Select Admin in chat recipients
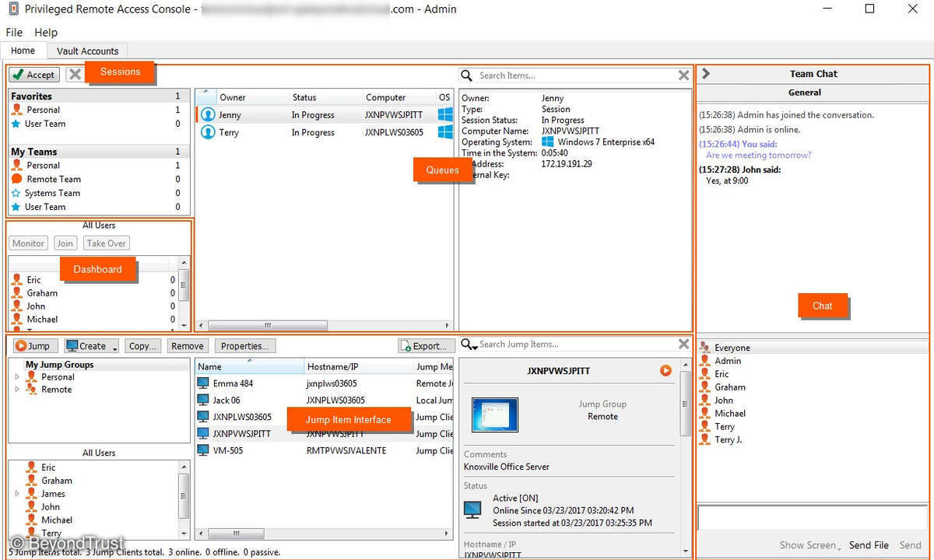The height and width of the screenshot is (560, 934). click(812, 361)
